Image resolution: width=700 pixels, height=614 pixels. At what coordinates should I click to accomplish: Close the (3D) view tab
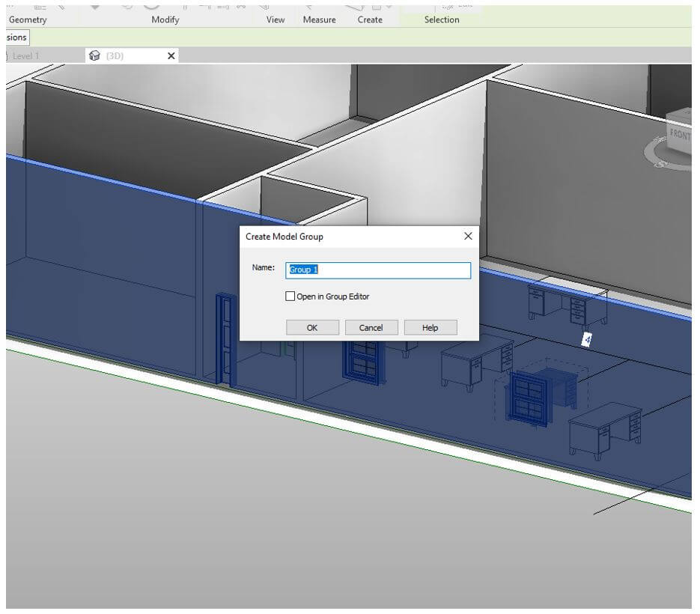171,55
